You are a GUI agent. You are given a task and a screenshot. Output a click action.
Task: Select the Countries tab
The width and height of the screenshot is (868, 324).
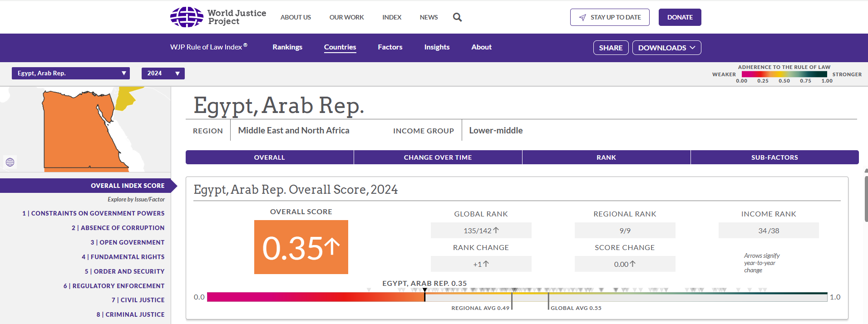coord(340,47)
